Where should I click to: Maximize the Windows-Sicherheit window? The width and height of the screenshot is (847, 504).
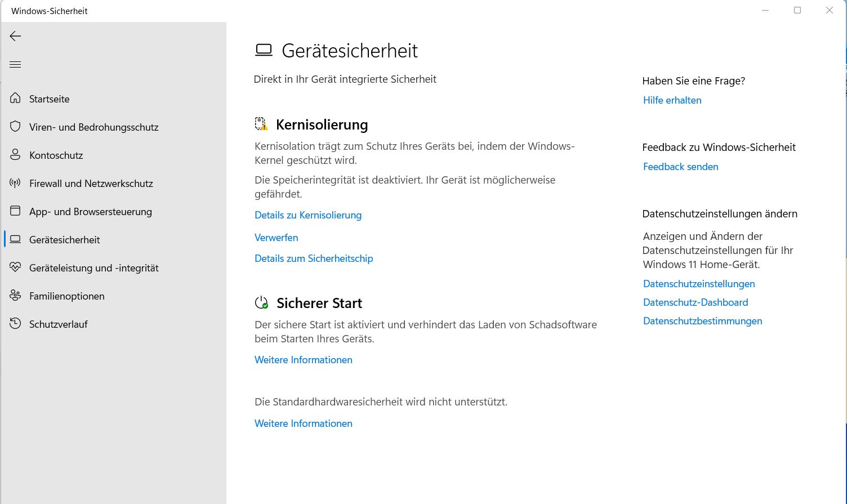tap(797, 10)
